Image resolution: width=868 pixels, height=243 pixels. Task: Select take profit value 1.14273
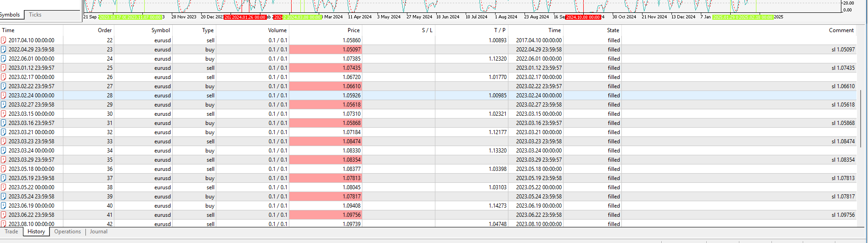(x=497, y=206)
